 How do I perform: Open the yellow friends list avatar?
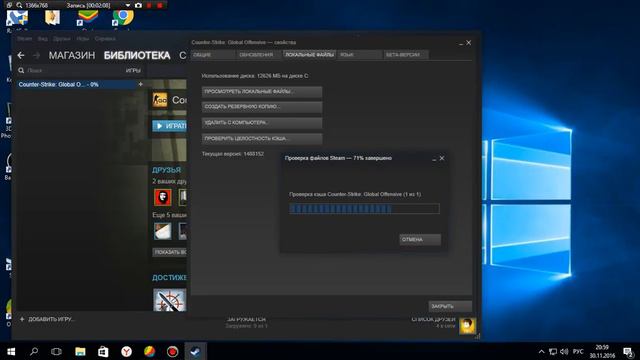click(467, 326)
